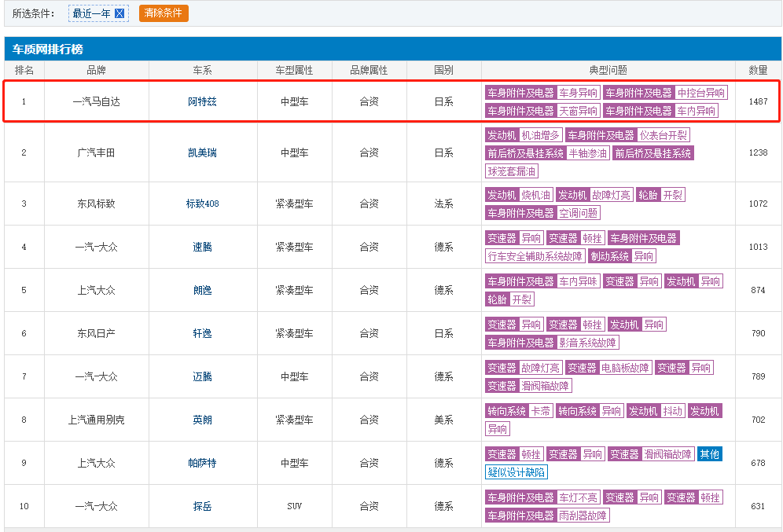Select the 发动机 抖动 issue tag

click(656, 411)
